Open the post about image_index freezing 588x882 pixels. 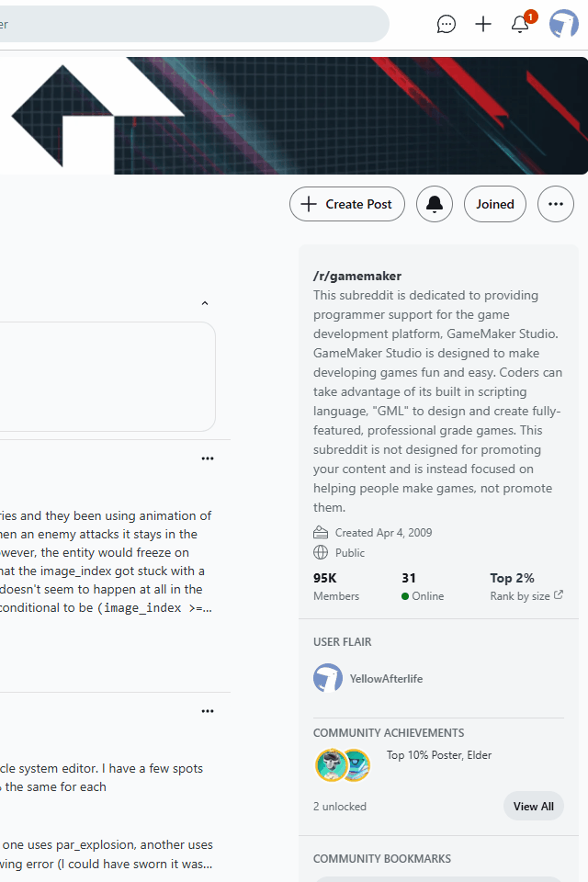pyautogui.click(x=106, y=562)
